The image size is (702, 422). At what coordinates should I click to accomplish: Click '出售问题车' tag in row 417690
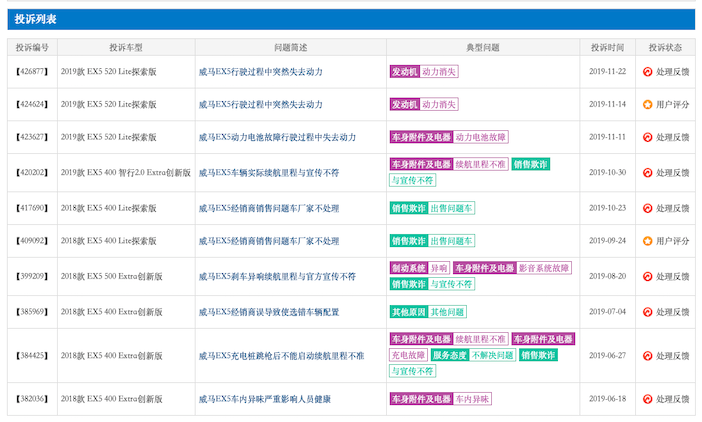451,208
